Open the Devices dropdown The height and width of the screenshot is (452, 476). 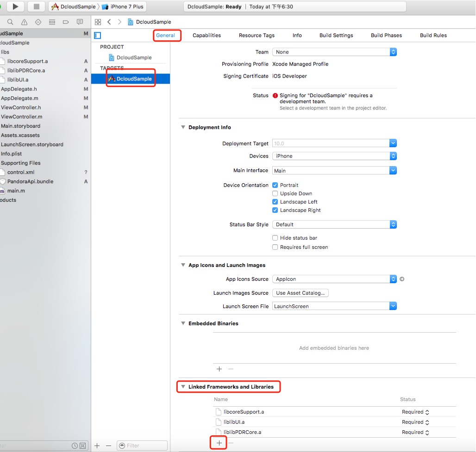(x=334, y=156)
